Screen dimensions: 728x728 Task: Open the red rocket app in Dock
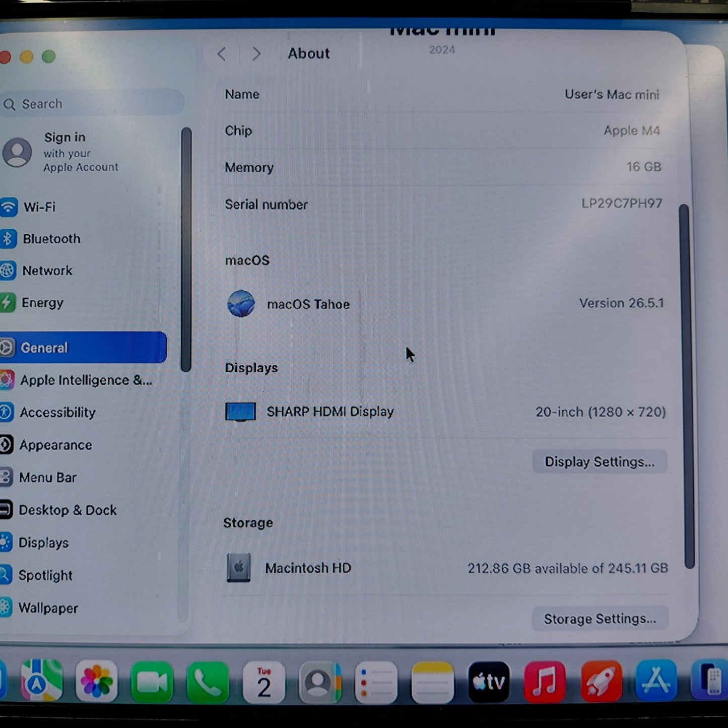tap(601, 681)
